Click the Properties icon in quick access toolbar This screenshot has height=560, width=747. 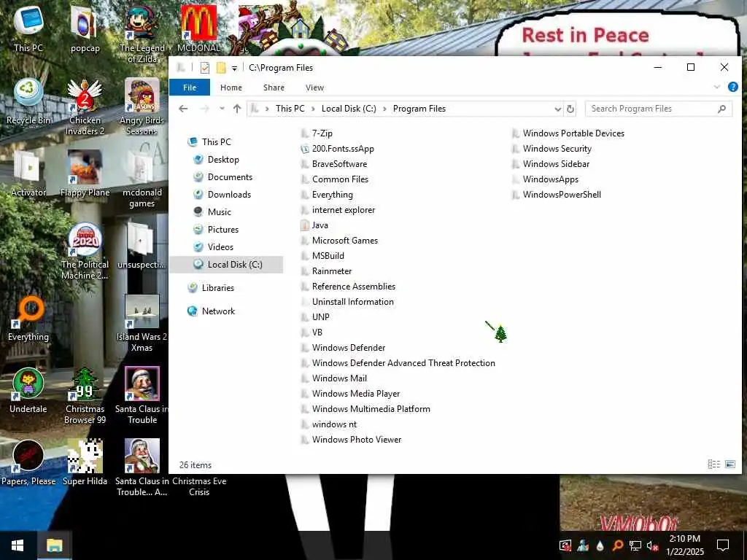click(x=205, y=68)
